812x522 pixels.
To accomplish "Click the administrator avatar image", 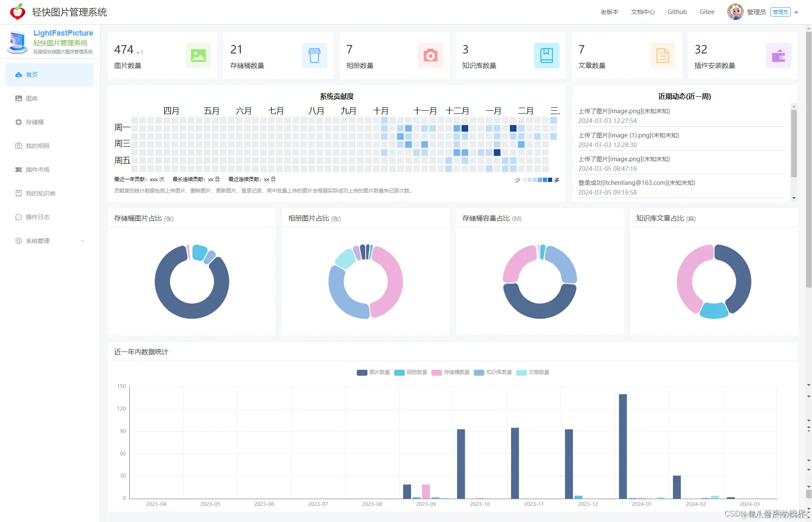I will (x=735, y=12).
